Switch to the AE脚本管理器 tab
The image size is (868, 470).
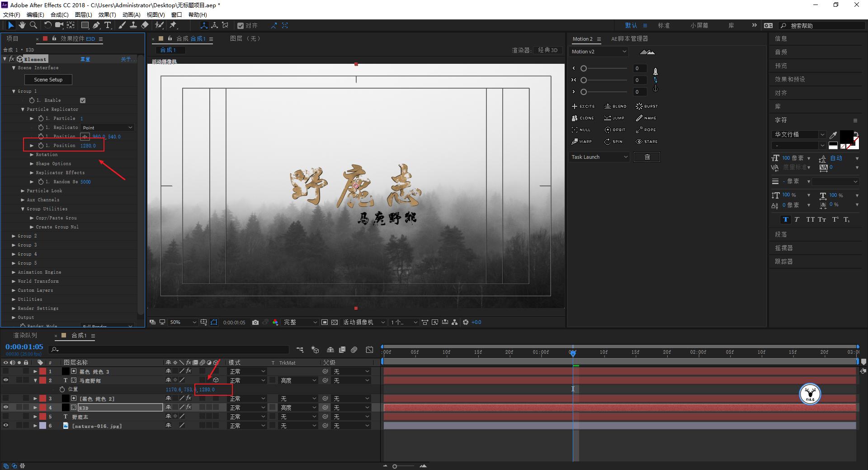(x=630, y=38)
